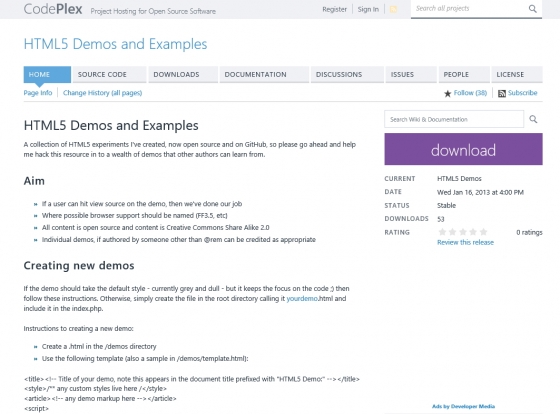560x414 pixels.
Task: Click the purple download button
Action: (463, 149)
